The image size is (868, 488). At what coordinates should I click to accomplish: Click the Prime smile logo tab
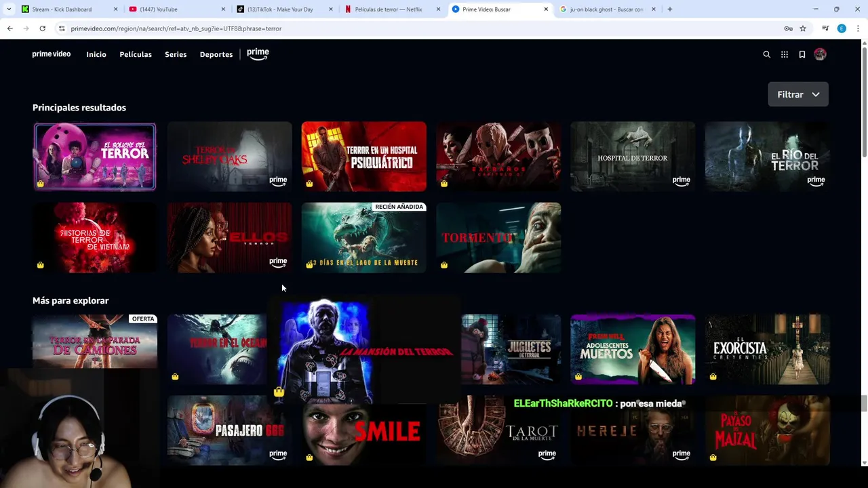[x=258, y=54]
